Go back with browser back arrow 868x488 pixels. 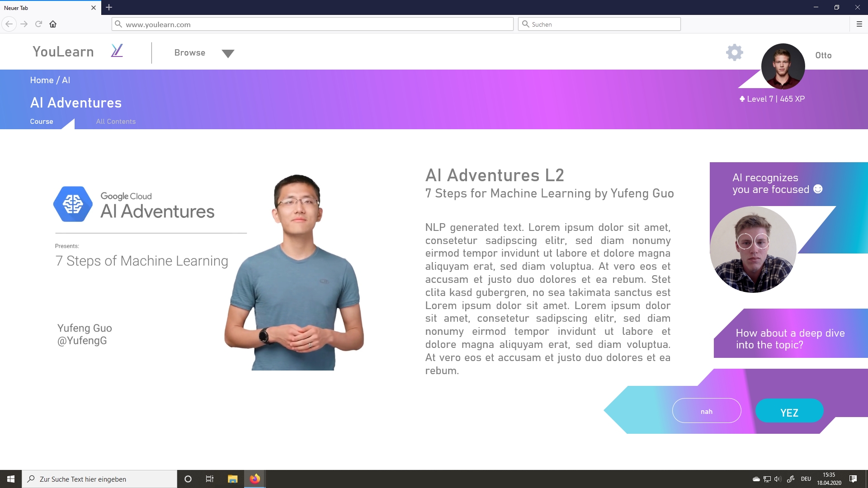pos(9,24)
